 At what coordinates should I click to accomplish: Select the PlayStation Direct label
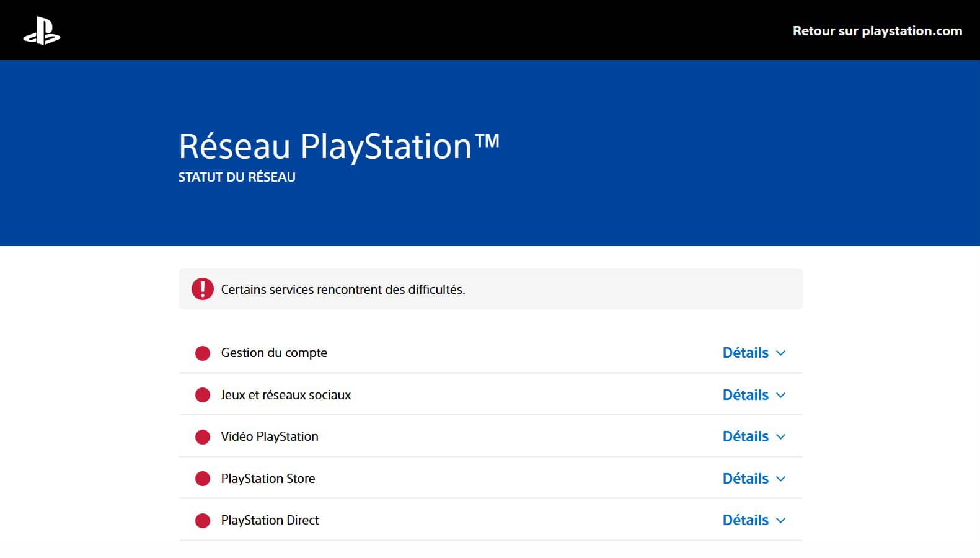tap(270, 520)
